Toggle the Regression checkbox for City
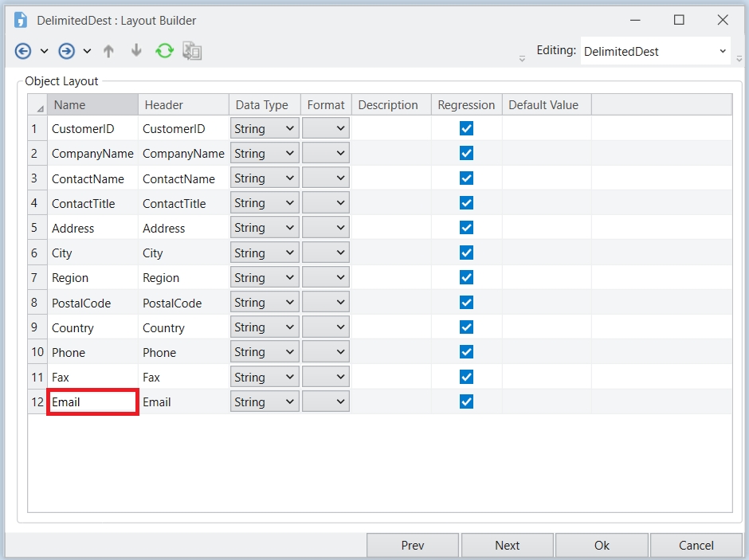Viewport: 749px width, 560px height. [467, 253]
